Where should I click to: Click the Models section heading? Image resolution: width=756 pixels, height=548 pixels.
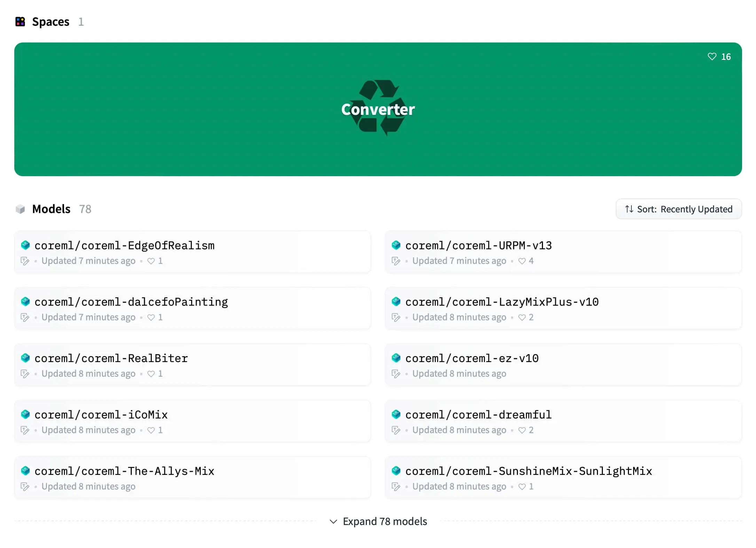(51, 209)
